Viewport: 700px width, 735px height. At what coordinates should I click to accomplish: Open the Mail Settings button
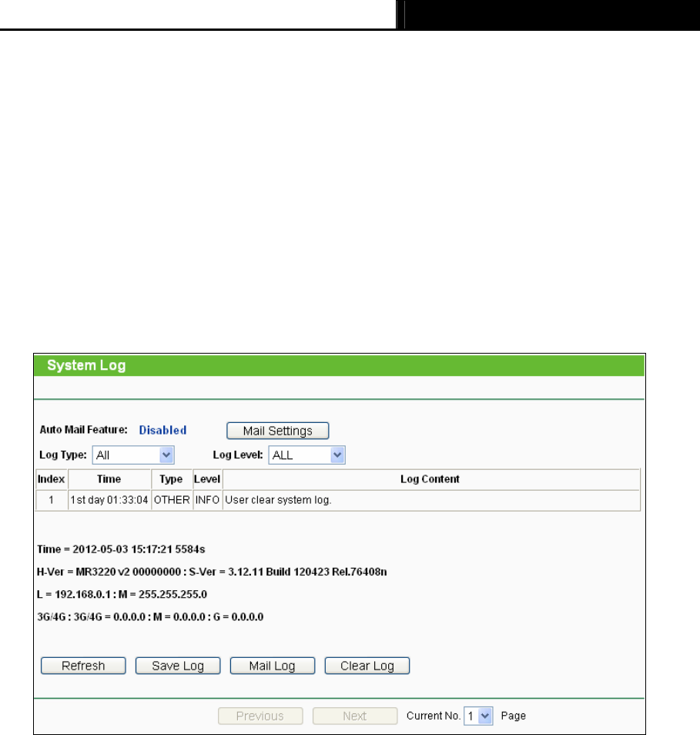(277, 431)
